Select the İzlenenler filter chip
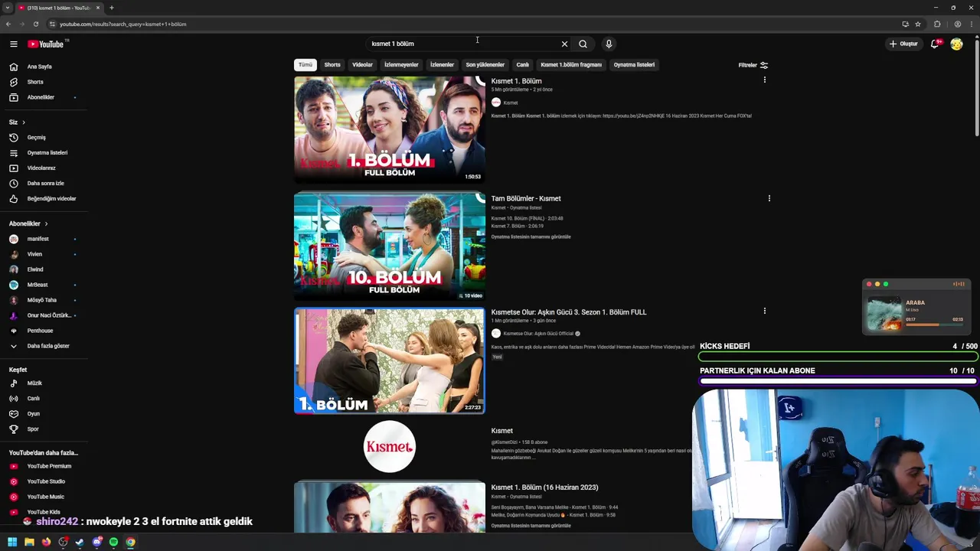The height and width of the screenshot is (551, 980). [x=442, y=65]
